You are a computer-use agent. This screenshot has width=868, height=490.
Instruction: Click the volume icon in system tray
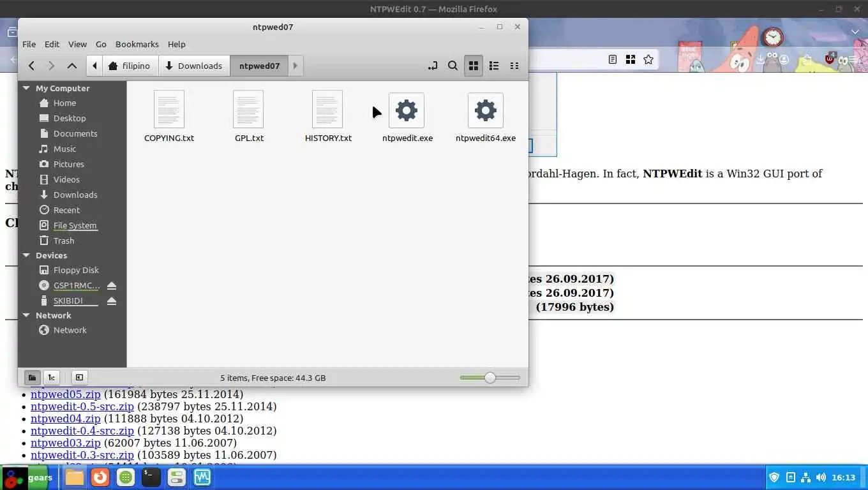[821, 477]
